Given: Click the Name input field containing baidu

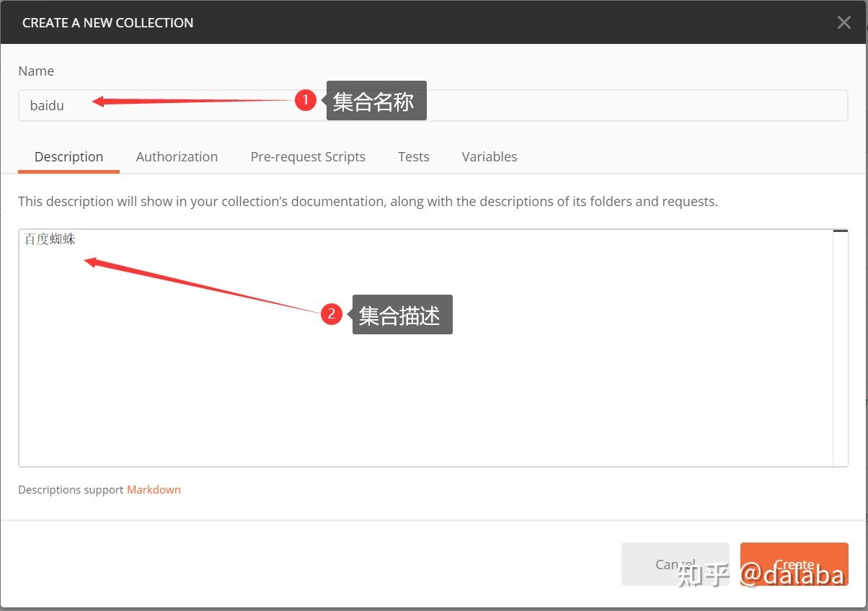Looking at the screenshot, I should (x=433, y=105).
